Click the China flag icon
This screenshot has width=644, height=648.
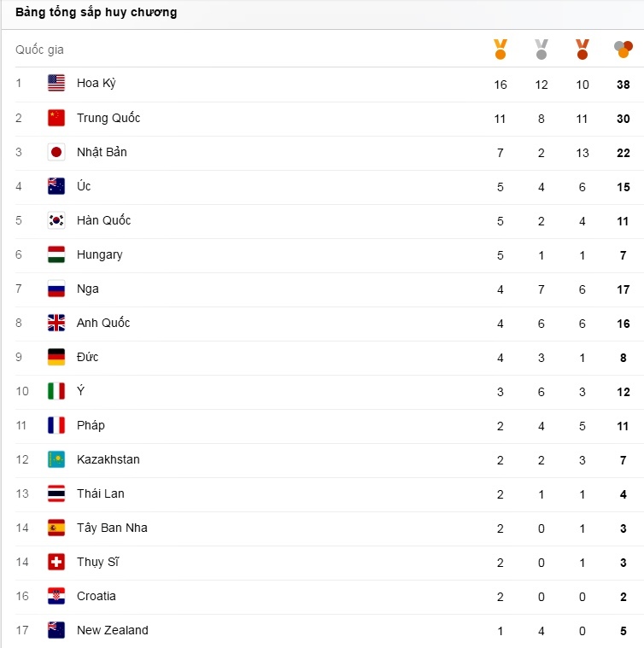pyautogui.click(x=56, y=118)
